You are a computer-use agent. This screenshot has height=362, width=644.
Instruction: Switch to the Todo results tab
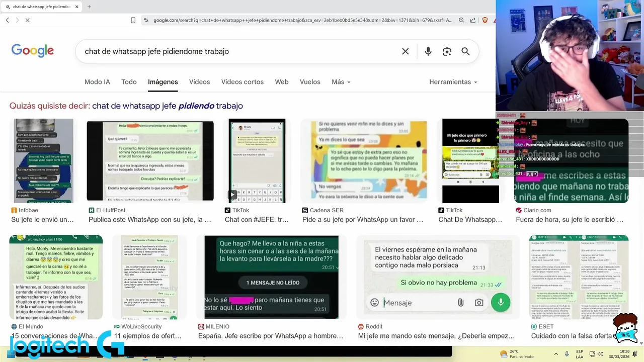[129, 82]
